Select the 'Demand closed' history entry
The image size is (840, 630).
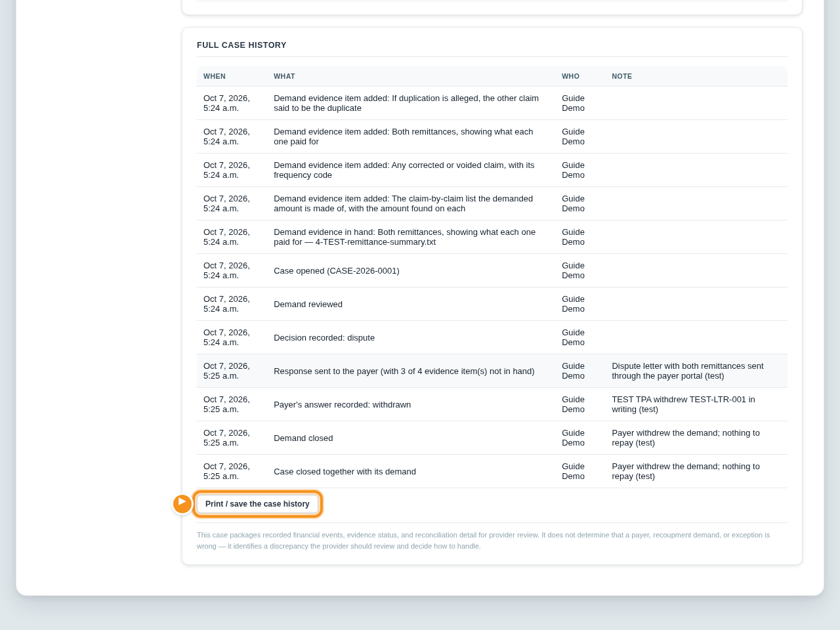(492, 438)
